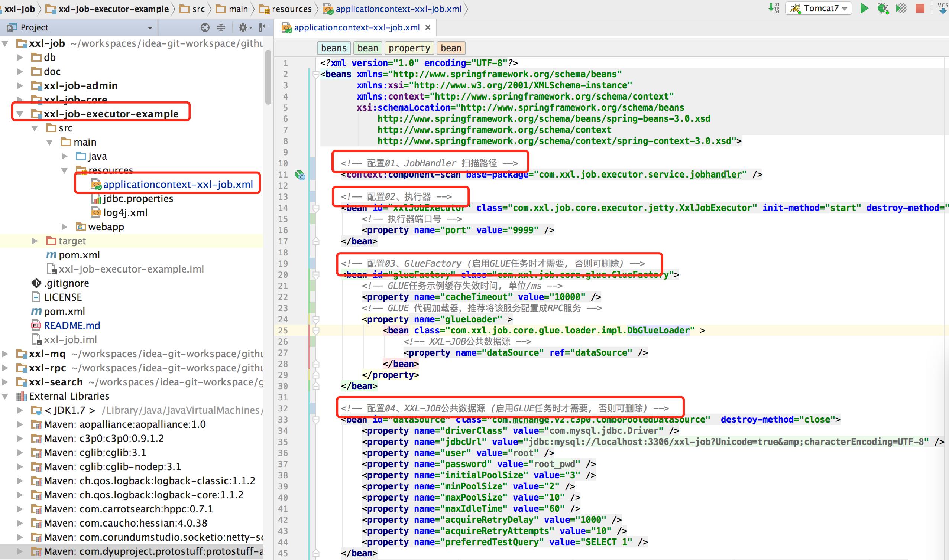Click the main navigation bar crumb
The height and width of the screenshot is (560, 949).
[x=232, y=9]
